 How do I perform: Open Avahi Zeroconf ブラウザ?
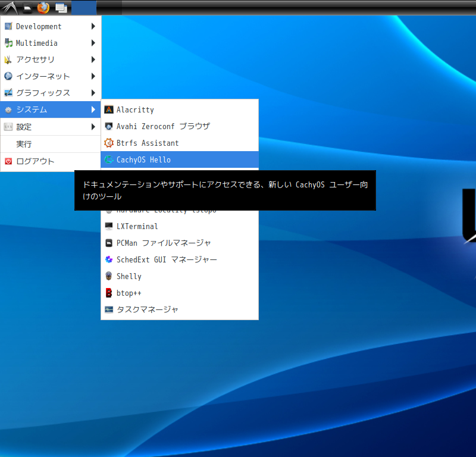pos(180,126)
